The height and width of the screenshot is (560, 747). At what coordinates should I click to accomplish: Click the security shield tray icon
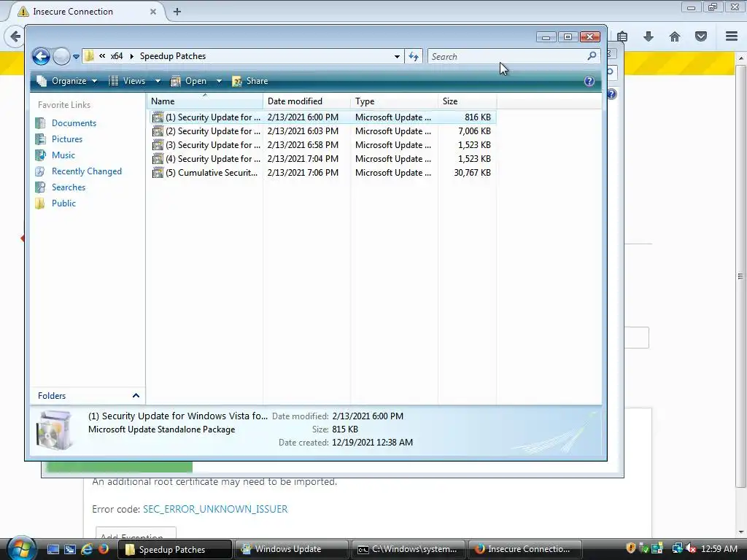tap(631, 548)
